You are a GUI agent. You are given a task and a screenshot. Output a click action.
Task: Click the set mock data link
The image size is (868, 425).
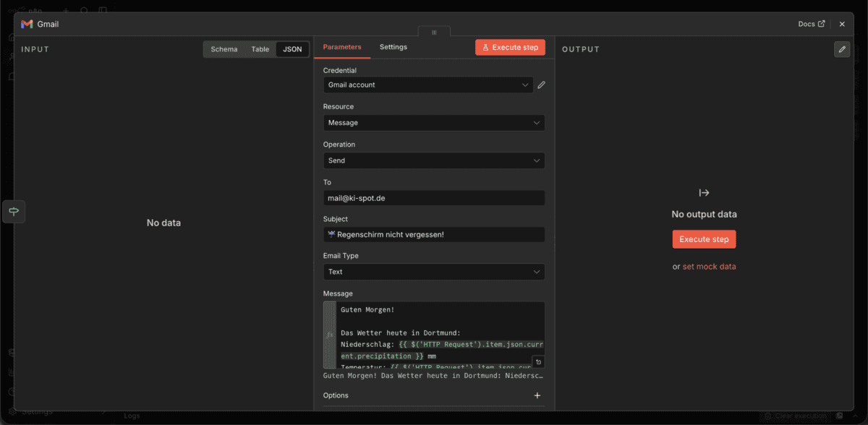tap(709, 266)
